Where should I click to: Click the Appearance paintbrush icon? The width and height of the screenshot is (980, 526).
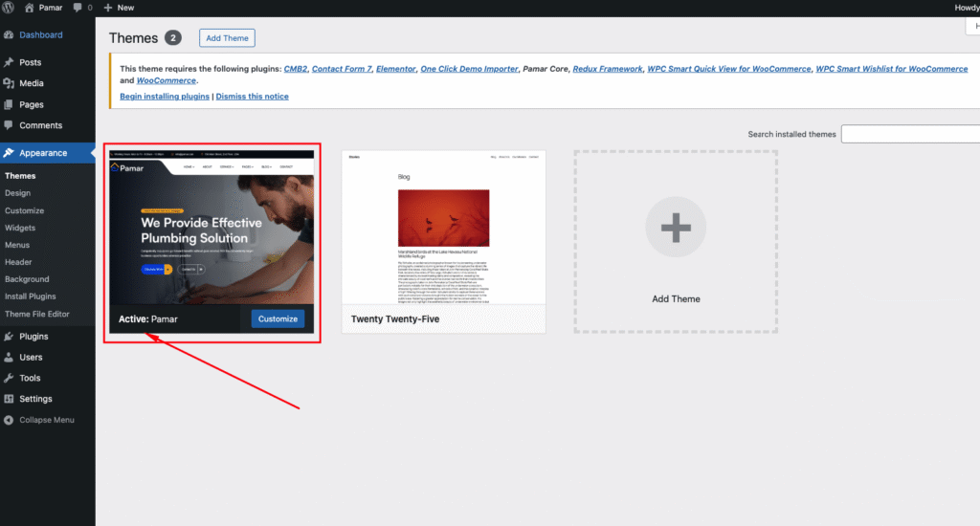(x=9, y=152)
